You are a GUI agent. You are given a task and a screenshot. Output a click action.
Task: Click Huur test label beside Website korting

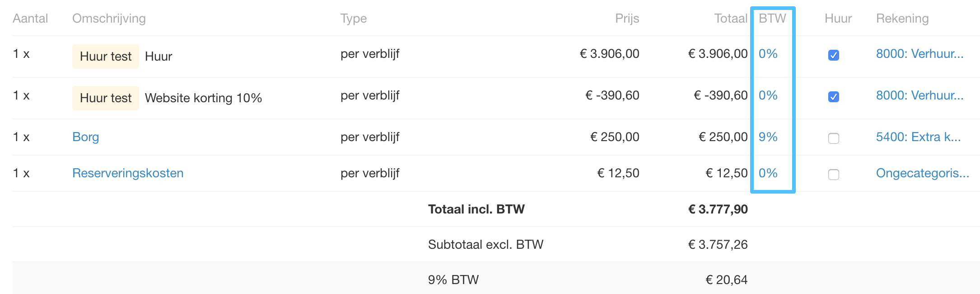pos(106,98)
